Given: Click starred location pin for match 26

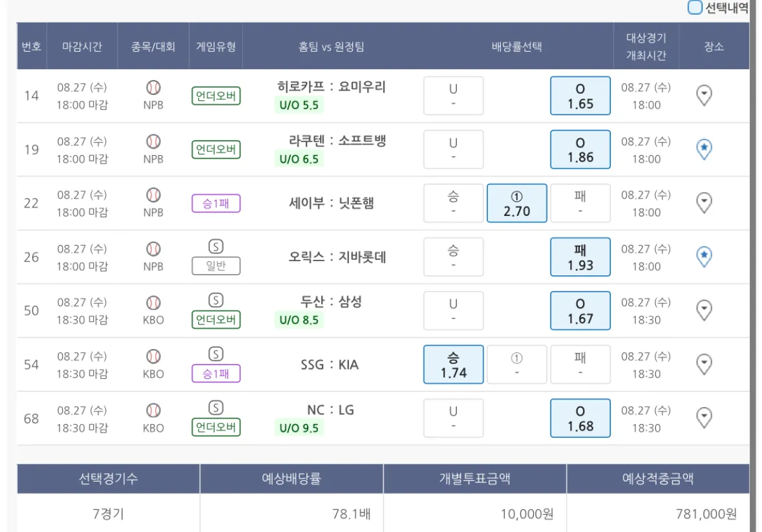Looking at the screenshot, I should (x=704, y=257).
